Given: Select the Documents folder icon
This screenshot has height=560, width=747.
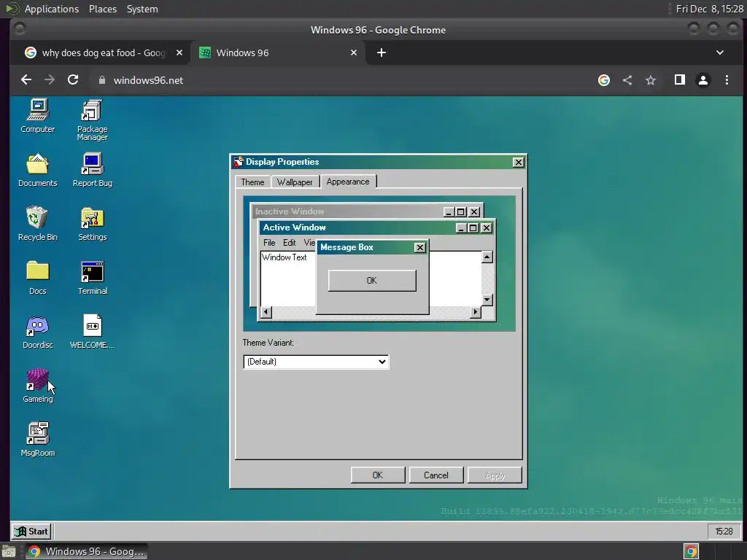Looking at the screenshot, I should coord(38,170).
